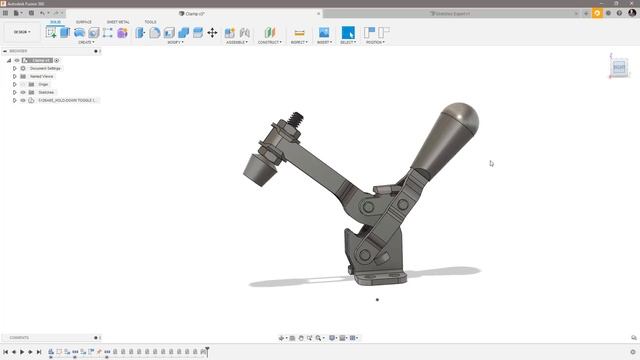Open the File menu dropdown
This screenshot has height=360, width=640.
point(18,13)
